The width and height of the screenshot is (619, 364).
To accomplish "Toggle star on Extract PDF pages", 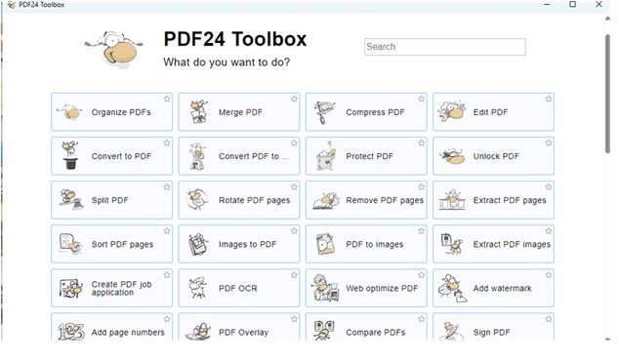I will click(549, 186).
